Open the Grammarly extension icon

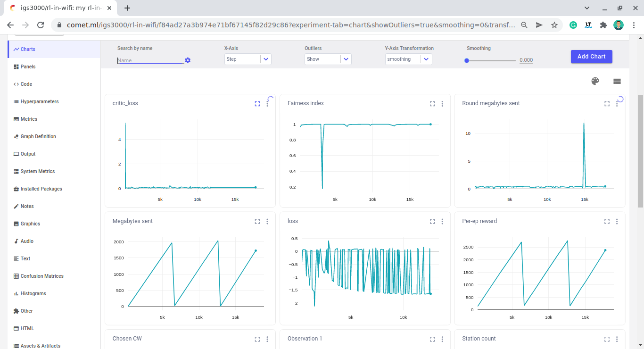573,25
